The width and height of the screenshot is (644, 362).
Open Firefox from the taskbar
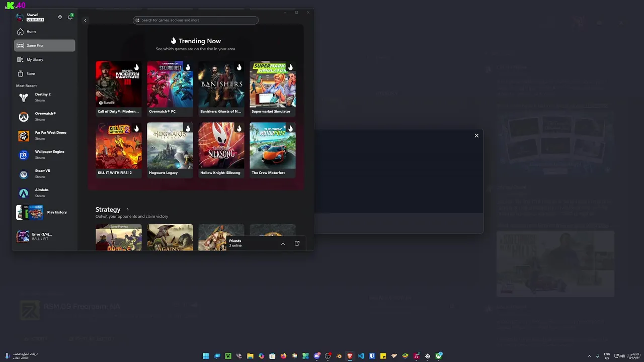283,356
